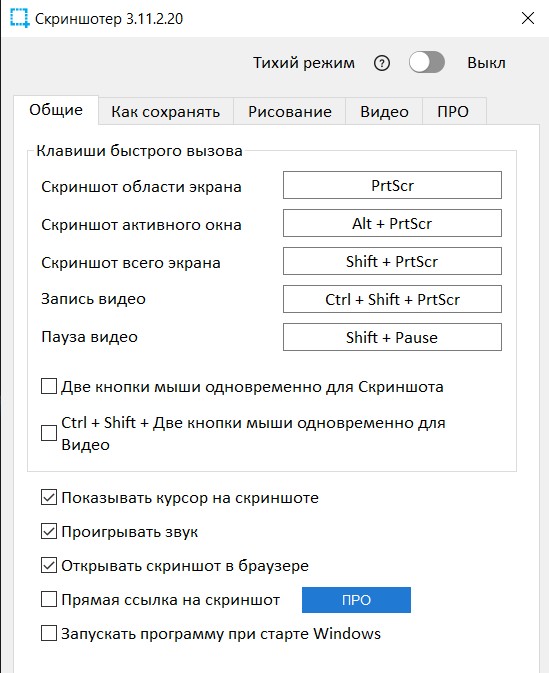The image size is (549, 673).
Task: Click the PrtScr hotkey field for screen area
Action: pos(392,185)
